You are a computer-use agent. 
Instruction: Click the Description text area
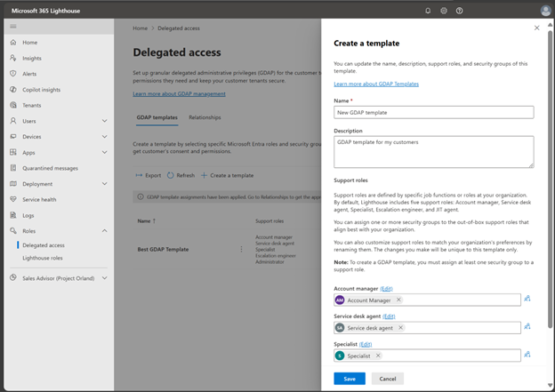(x=434, y=152)
